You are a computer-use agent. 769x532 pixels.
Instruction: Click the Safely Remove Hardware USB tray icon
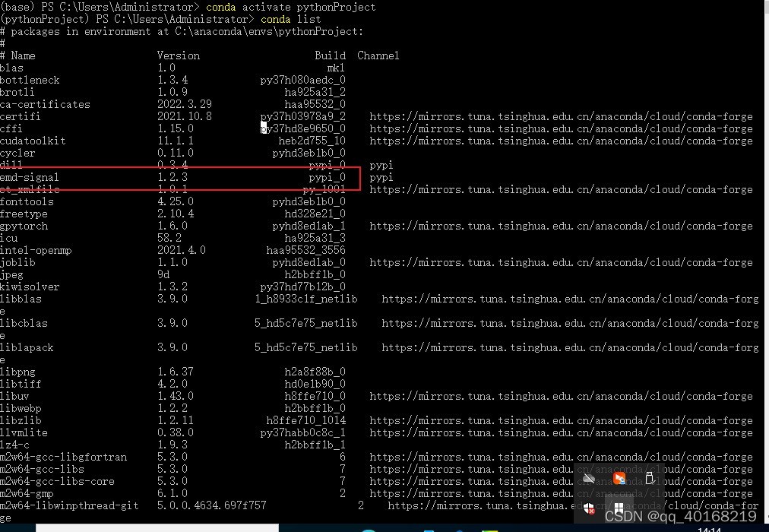650,479
